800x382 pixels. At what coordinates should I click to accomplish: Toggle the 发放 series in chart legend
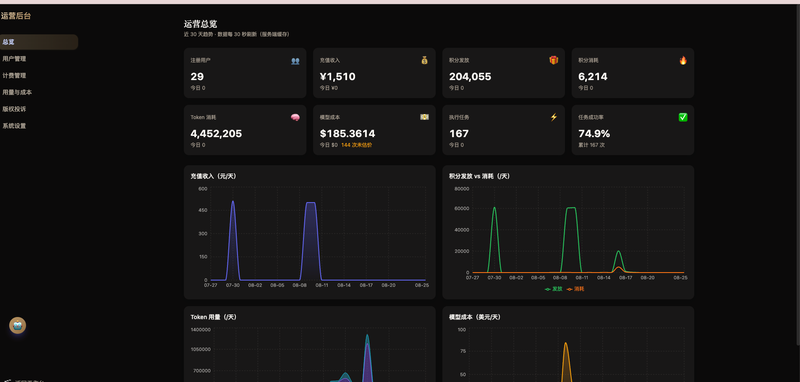[554, 289]
